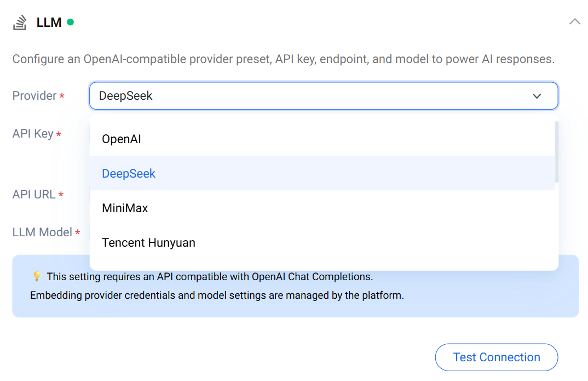This screenshot has width=588, height=381.
Task: Click the API URL field label
Action: click(34, 195)
